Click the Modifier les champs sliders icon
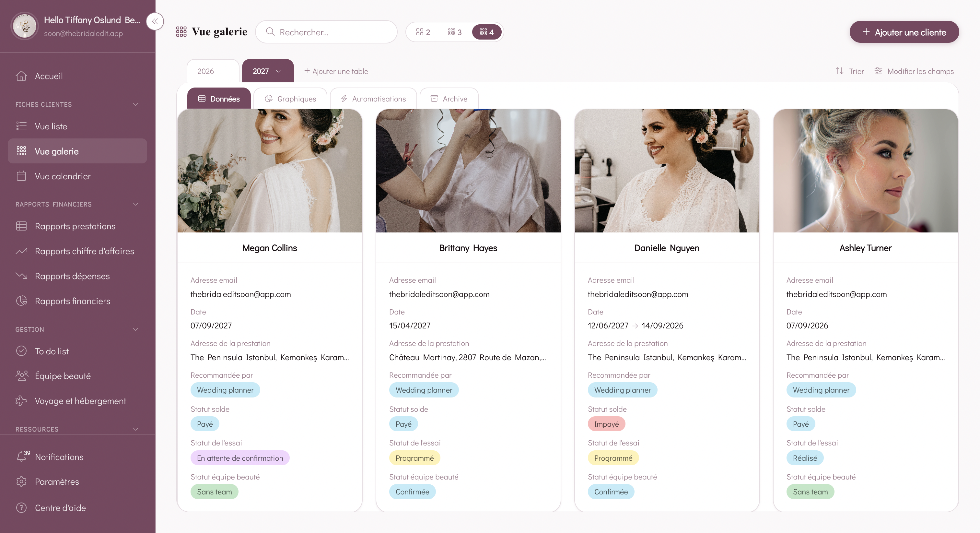 [x=879, y=71]
